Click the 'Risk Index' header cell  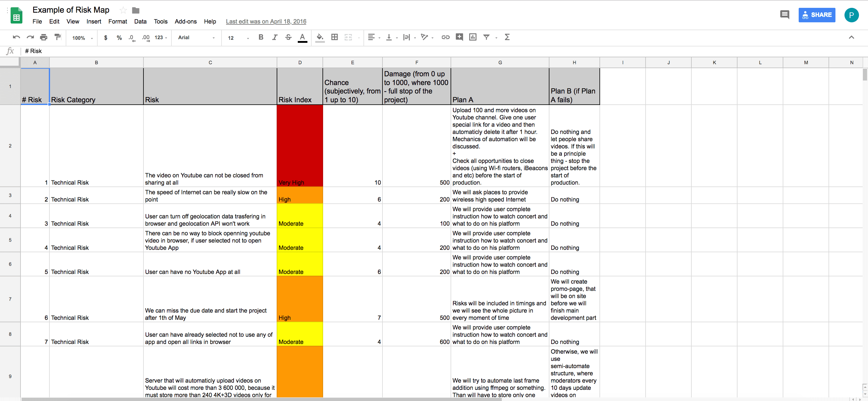300,87
